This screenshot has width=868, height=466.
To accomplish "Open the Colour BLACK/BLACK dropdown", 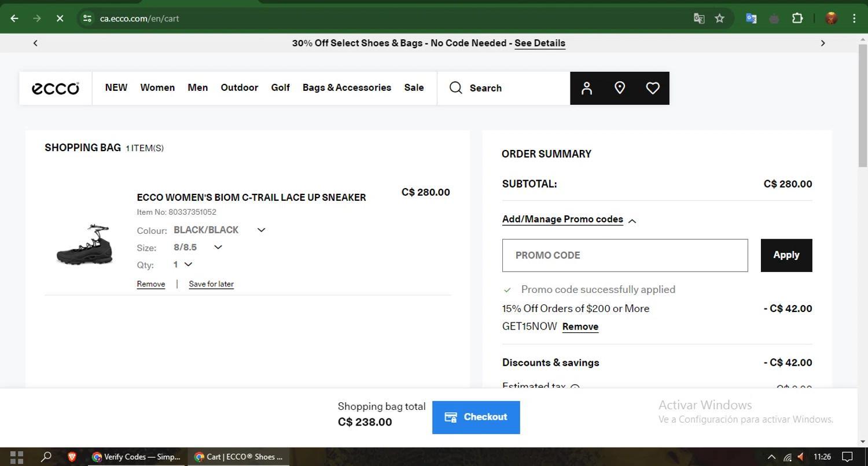I will coord(219,230).
